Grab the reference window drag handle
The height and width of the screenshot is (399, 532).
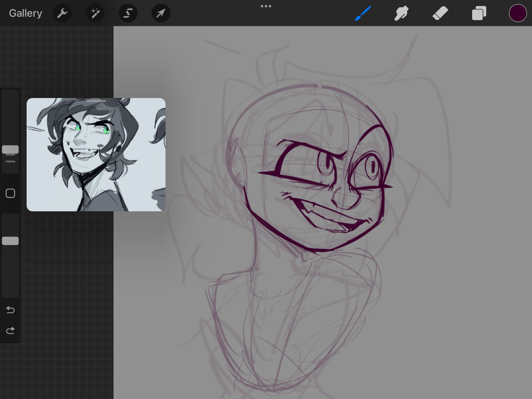coord(96,101)
